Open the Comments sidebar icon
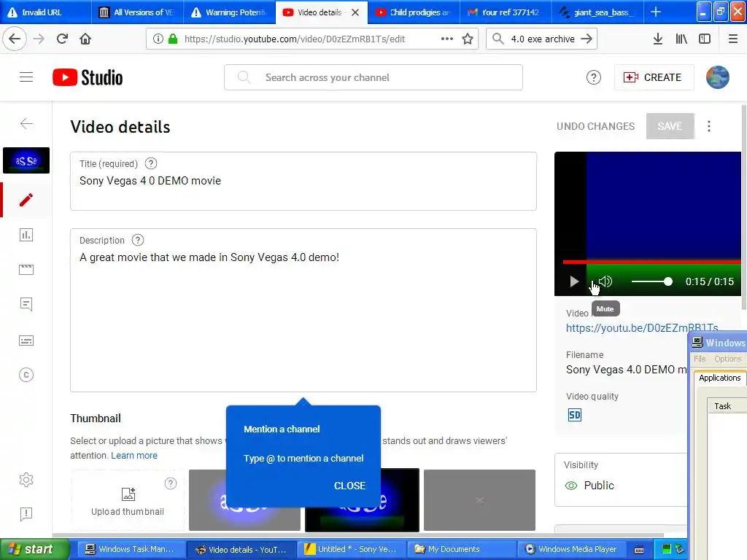Viewport: 747px width, 560px height. pos(26,304)
